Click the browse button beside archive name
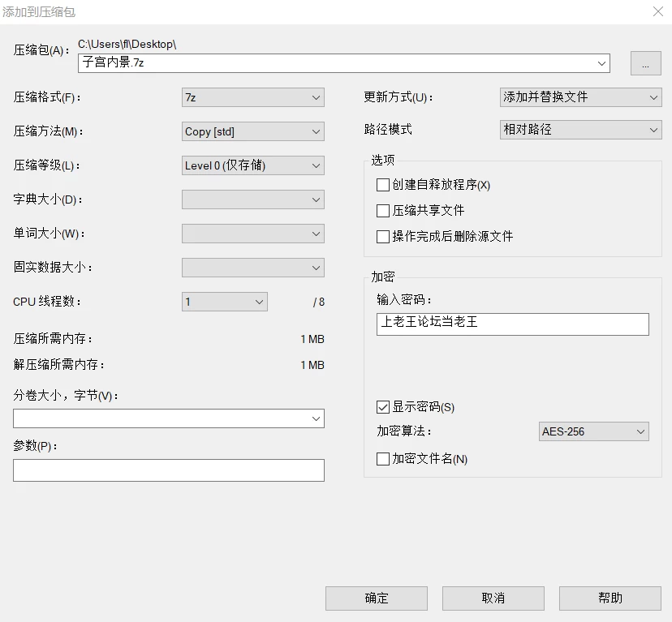Viewport: 672px width, 622px height. (645, 63)
